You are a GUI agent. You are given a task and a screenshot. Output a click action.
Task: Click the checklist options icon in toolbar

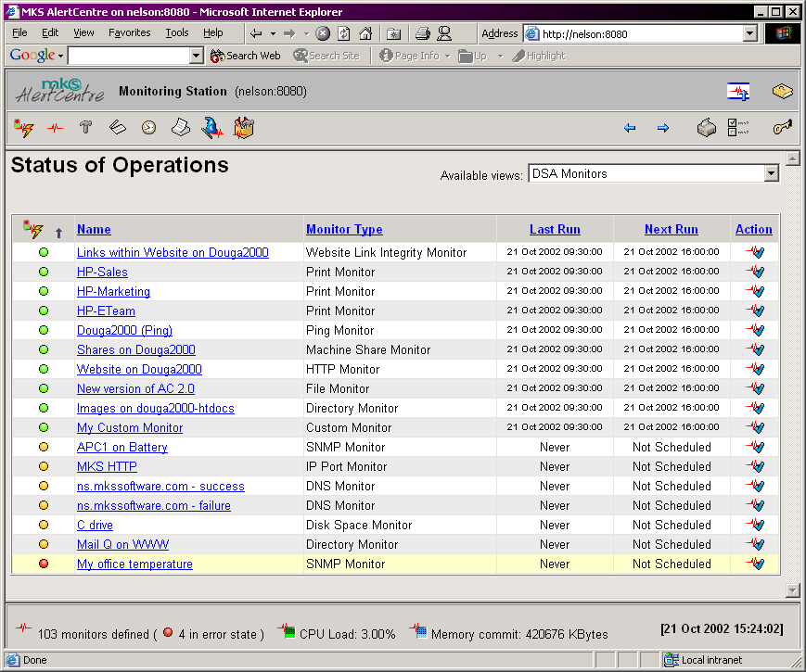(x=738, y=128)
